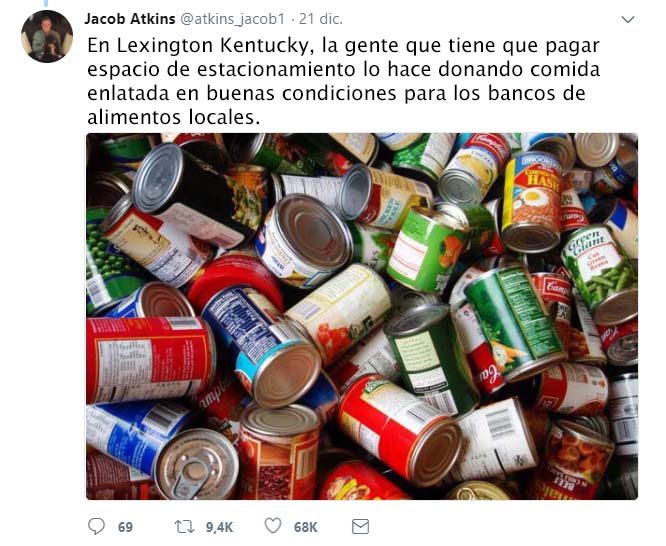Open the Jacob Atkins display name
Viewport: 666px width, 546px height.
click(130, 19)
